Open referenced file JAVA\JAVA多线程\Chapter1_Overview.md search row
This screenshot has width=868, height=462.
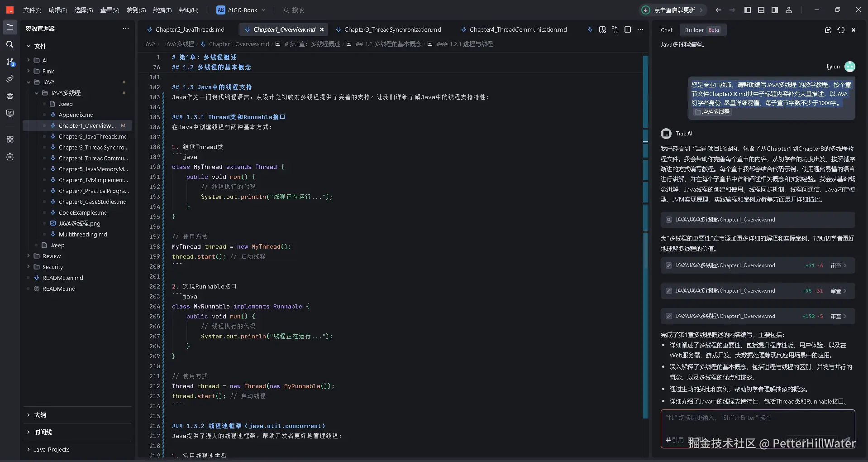[x=758, y=220]
